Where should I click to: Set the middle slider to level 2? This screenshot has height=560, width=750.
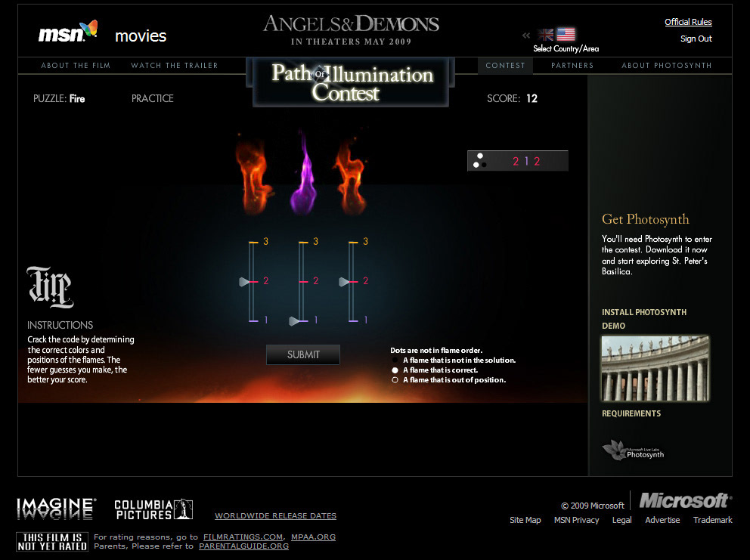click(x=304, y=282)
